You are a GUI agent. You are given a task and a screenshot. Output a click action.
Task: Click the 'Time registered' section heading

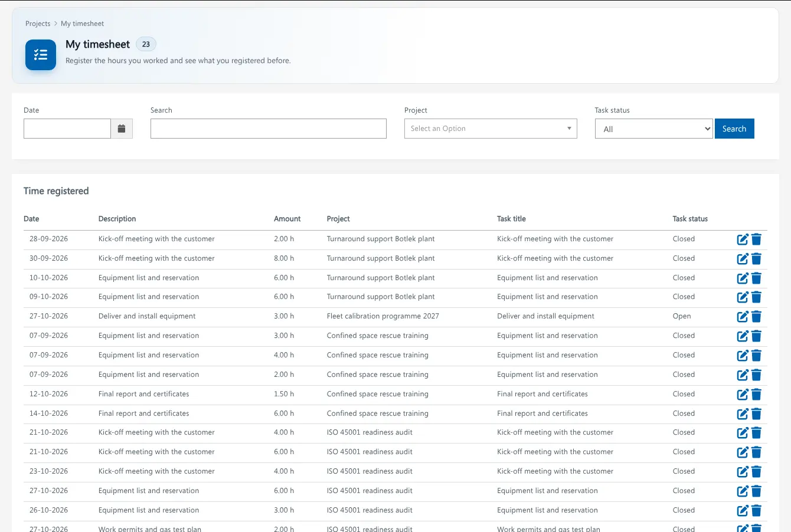tap(56, 191)
